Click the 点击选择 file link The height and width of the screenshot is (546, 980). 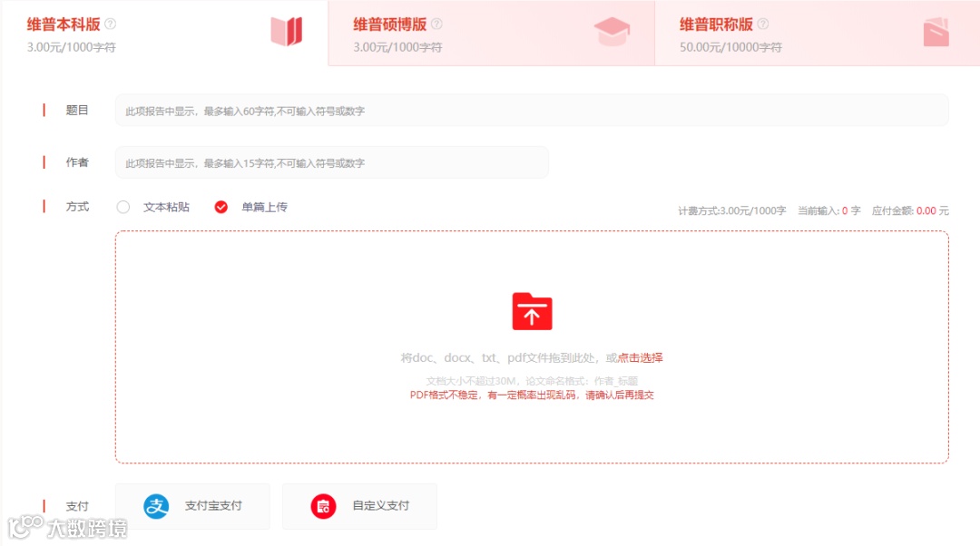point(640,357)
